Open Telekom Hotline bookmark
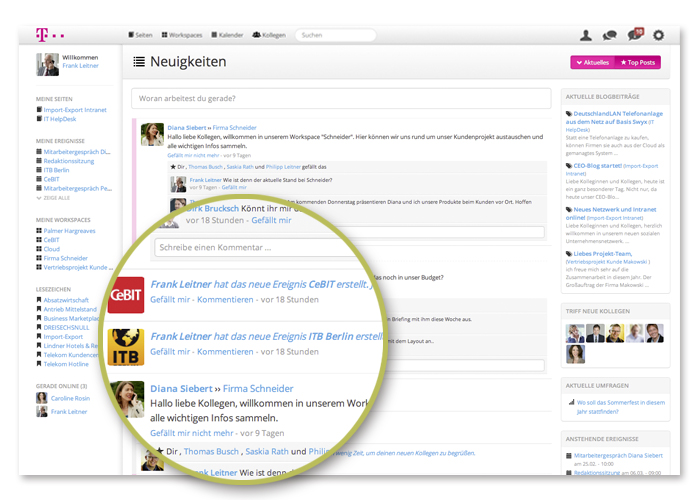Image resolution: width=700 pixels, height=500 pixels. tap(66, 364)
